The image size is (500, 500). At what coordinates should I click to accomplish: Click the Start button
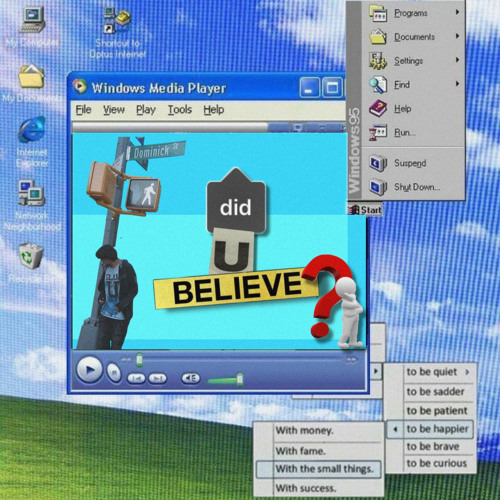pyautogui.click(x=365, y=210)
